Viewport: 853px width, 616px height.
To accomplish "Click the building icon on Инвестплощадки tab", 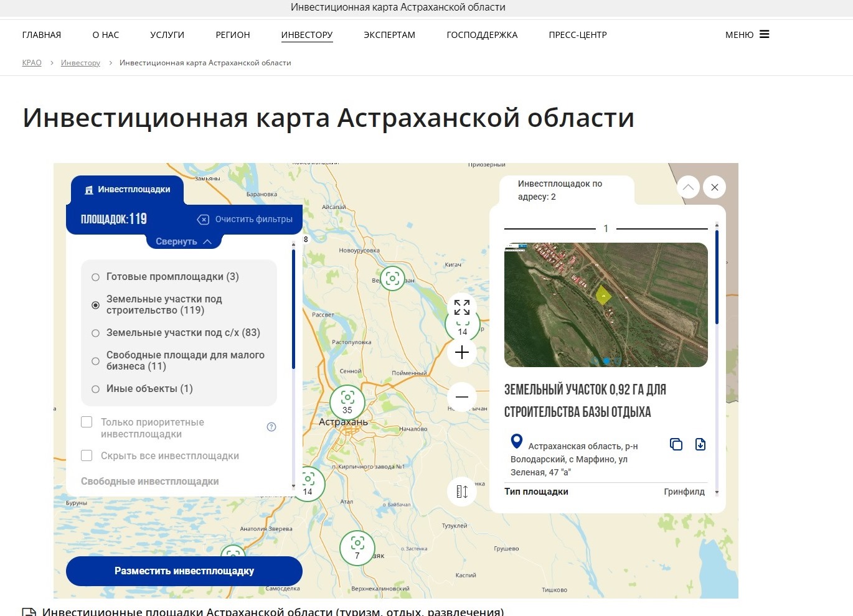I will coord(89,190).
